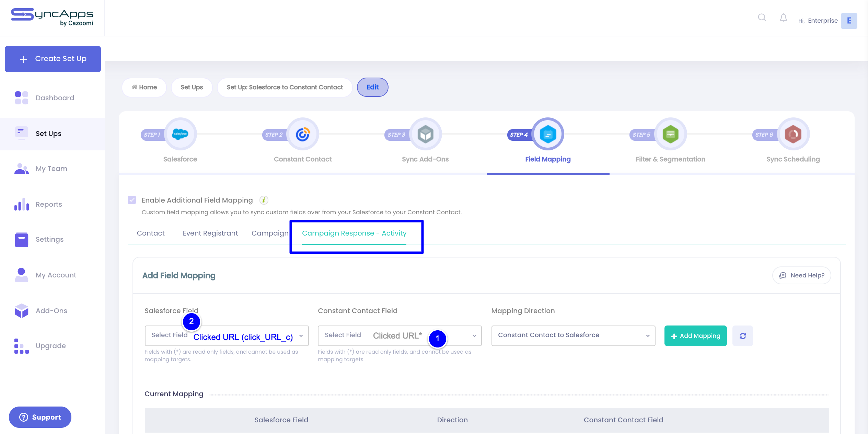868x434 pixels.
Task: Select the Step 4 Field Mapping icon
Action: pyautogui.click(x=548, y=134)
